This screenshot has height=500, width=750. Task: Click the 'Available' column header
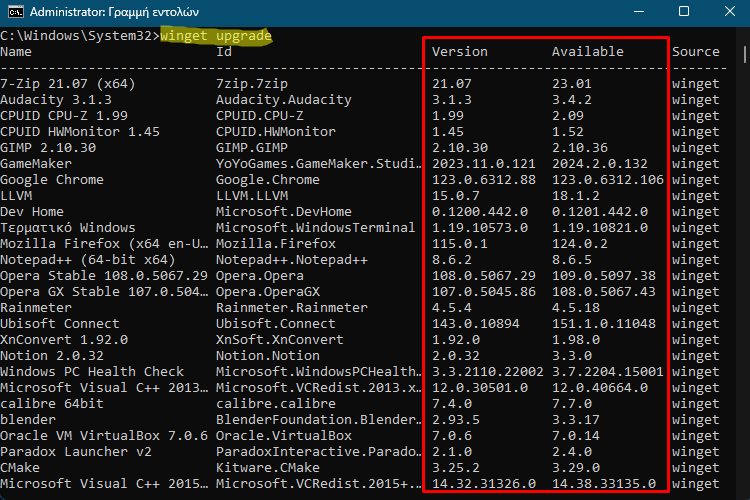[587, 52]
